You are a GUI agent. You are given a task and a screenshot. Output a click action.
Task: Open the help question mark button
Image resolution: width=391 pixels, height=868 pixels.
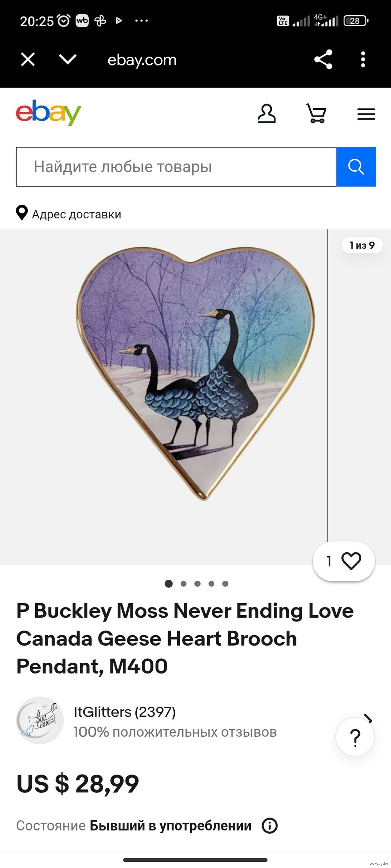coord(355,737)
